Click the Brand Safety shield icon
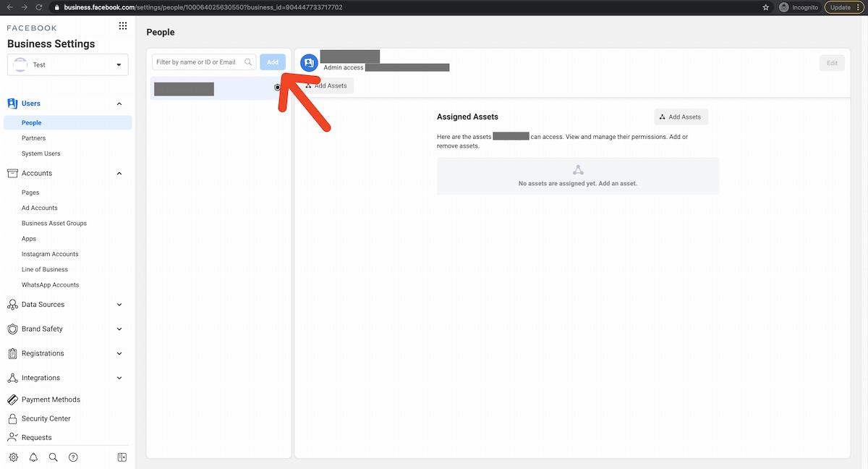The height and width of the screenshot is (469, 868). click(x=12, y=329)
